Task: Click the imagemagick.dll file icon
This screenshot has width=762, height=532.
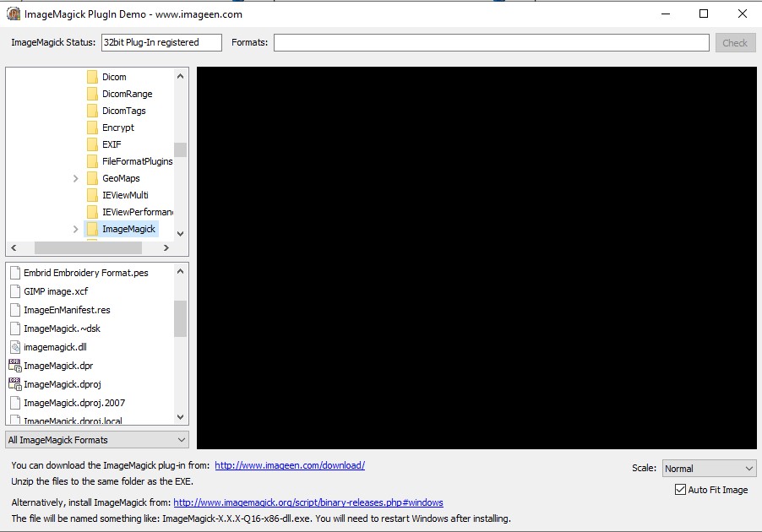Action: click(15, 347)
